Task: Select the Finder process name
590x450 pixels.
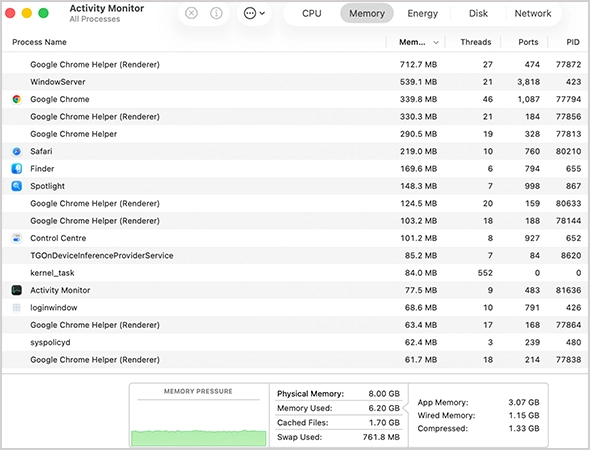Action: click(42, 169)
